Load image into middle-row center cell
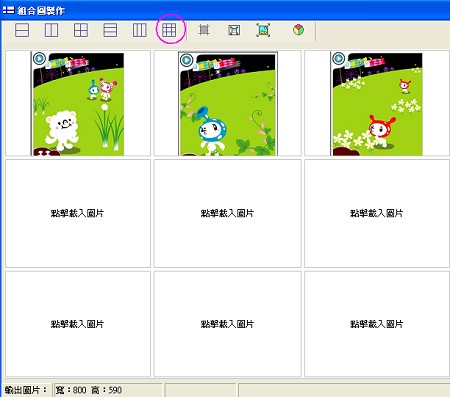This screenshot has width=450, height=397. 228,213
